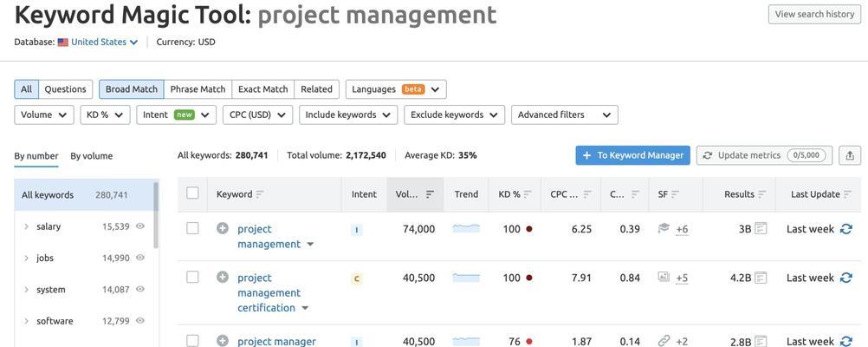Switch to By volume grouping tab
The image size is (868, 347).
(91, 156)
